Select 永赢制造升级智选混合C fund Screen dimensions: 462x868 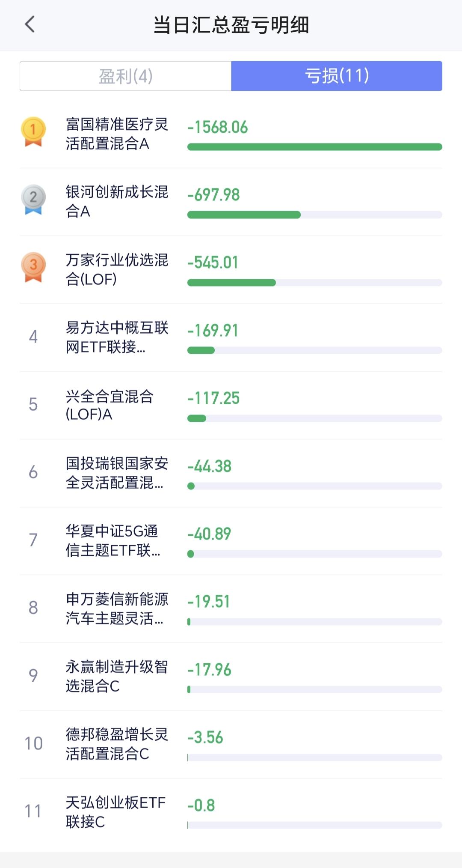coord(231,677)
